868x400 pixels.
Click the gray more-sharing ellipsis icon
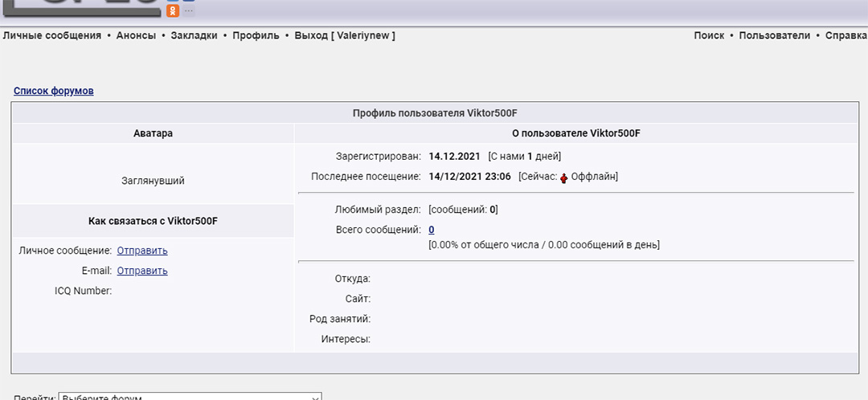[189, 10]
